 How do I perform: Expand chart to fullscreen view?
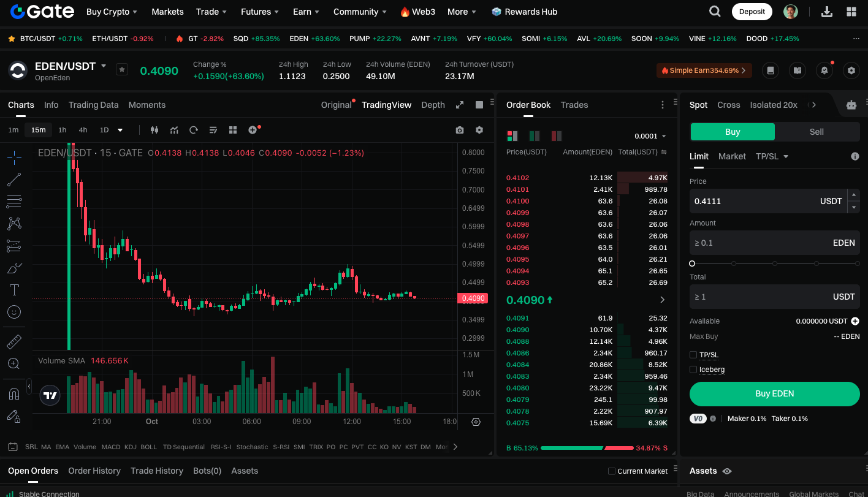click(x=460, y=105)
